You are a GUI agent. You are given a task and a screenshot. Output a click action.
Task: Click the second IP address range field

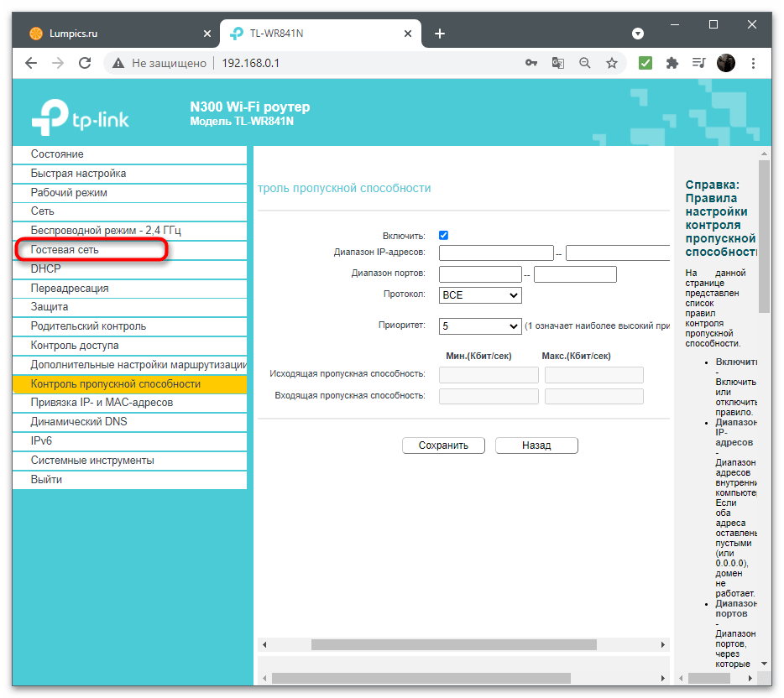click(618, 253)
